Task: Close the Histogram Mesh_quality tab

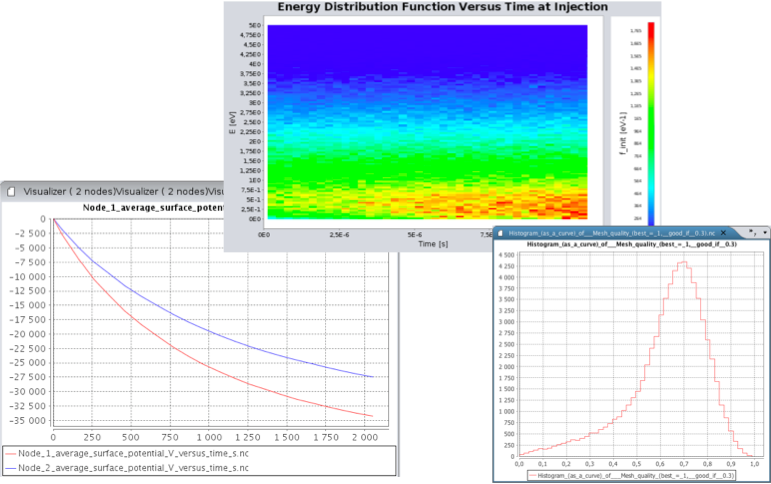Action: 724,232
